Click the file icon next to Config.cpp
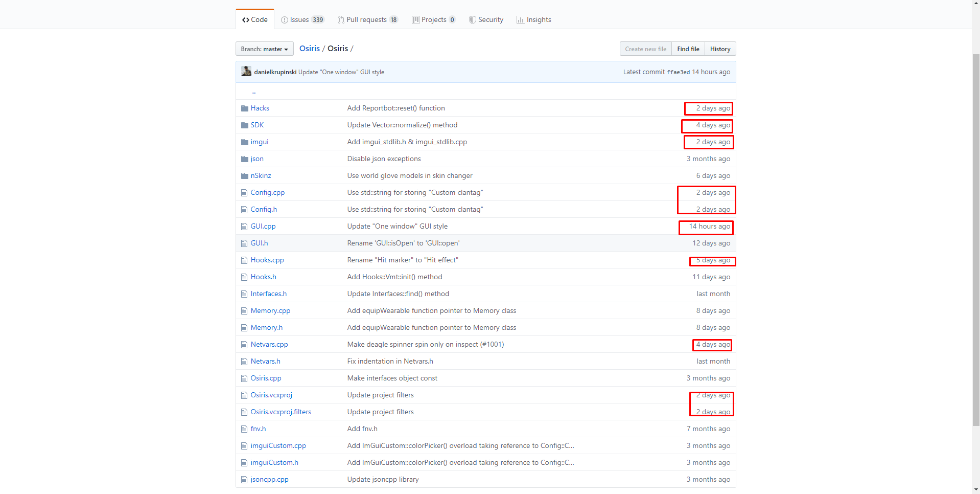This screenshot has width=980, height=494. 244,193
